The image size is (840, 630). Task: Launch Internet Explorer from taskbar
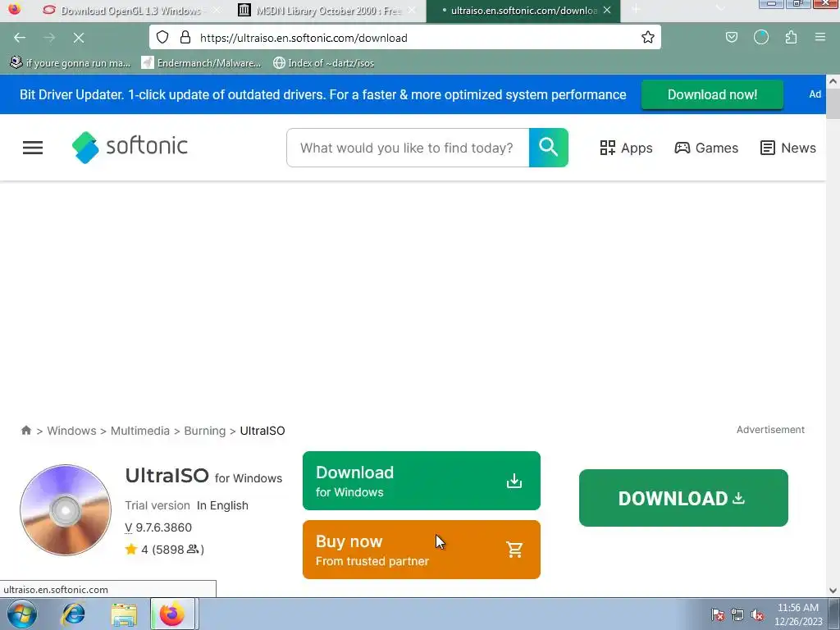pos(73,614)
